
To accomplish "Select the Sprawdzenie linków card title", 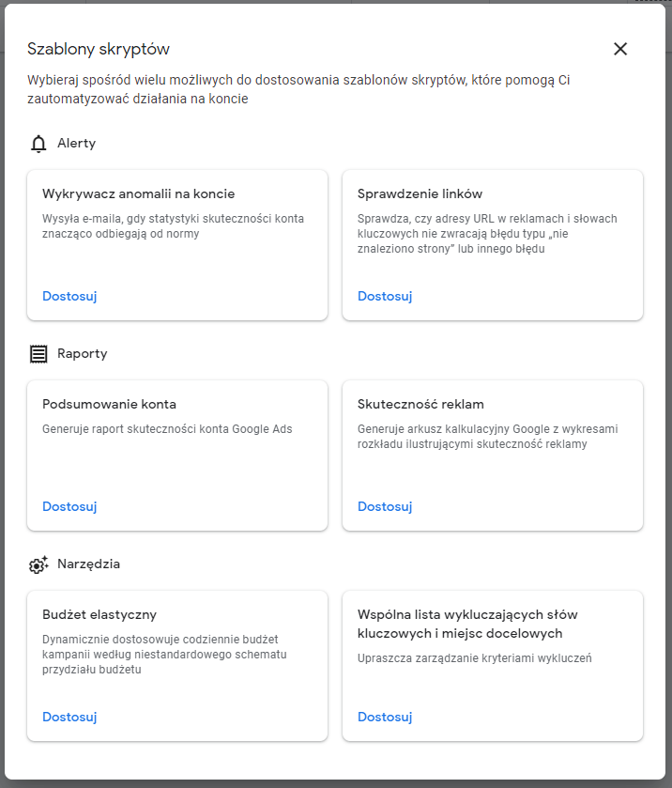I will [x=420, y=194].
